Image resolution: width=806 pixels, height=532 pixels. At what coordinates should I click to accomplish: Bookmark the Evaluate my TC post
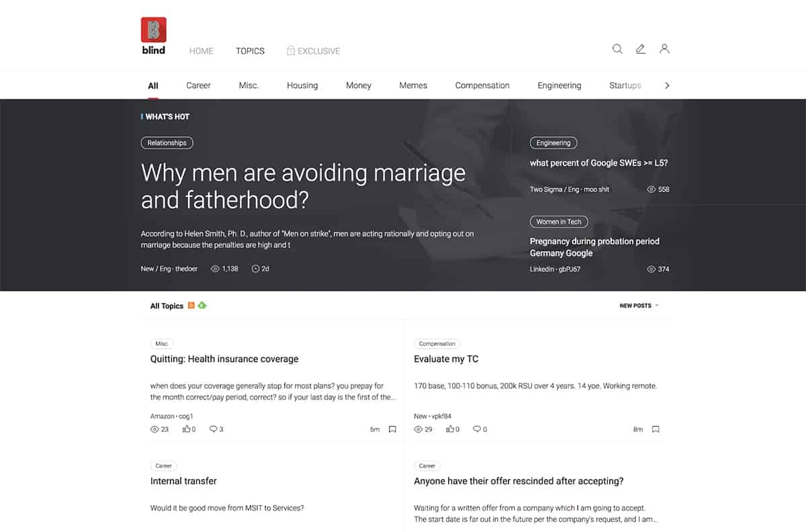pos(656,429)
